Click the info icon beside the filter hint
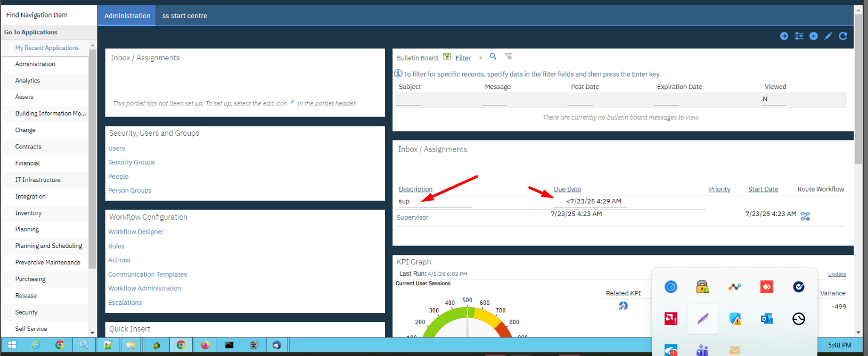The width and height of the screenshot is (868, 356). pos(398,73)
